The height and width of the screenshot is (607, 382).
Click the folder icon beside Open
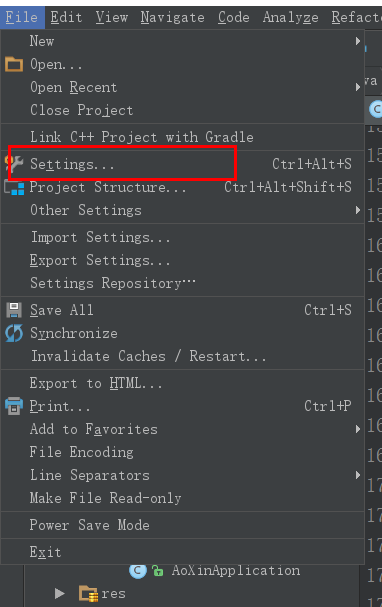14,64
